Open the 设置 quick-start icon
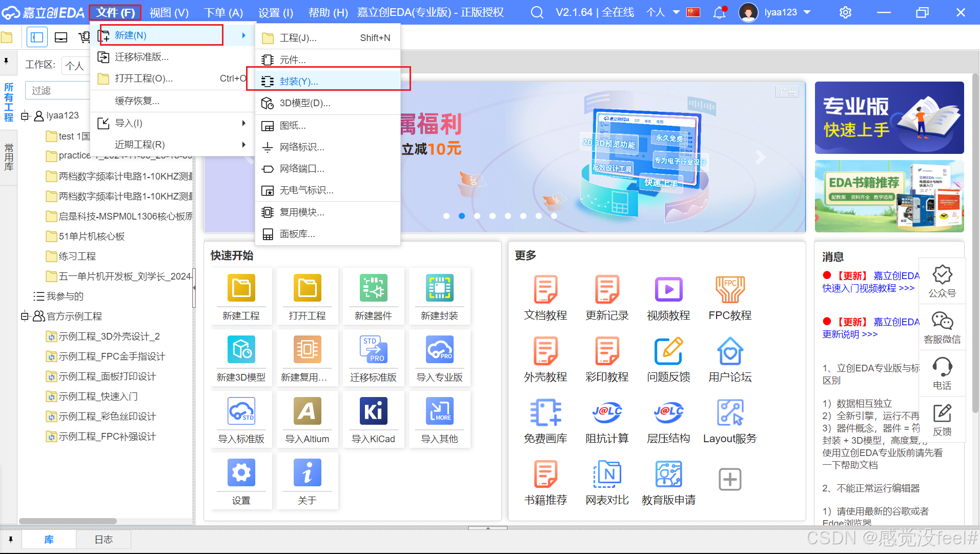 [241, 473]
